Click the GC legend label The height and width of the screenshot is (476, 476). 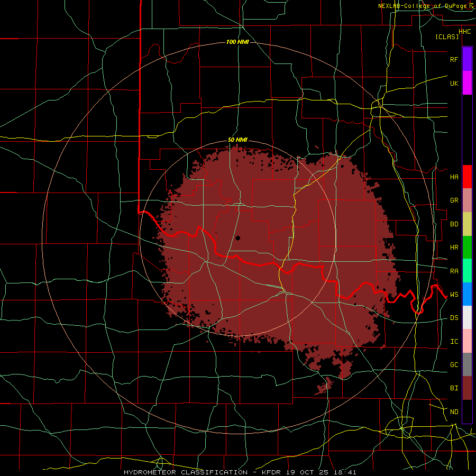pyautogui.click(x=454, y=365)
